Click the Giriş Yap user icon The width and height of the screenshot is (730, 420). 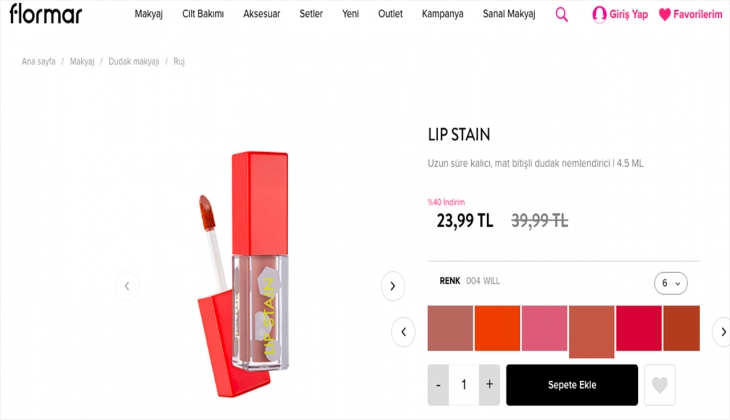(600, 14)
